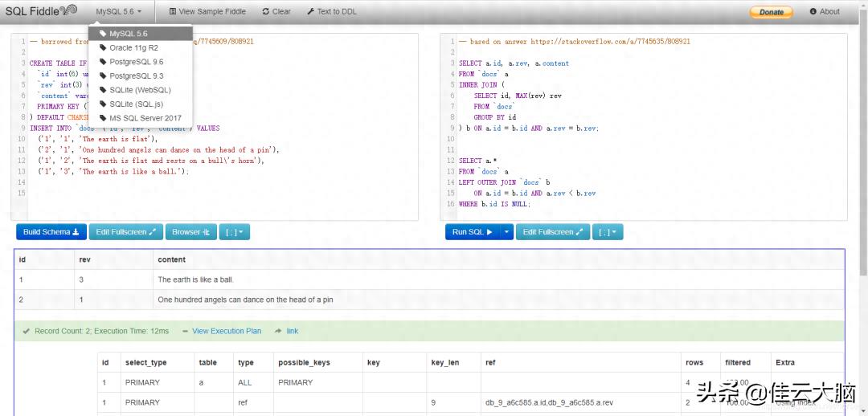Click the SQL Fiddle logo

coord(42,11)
